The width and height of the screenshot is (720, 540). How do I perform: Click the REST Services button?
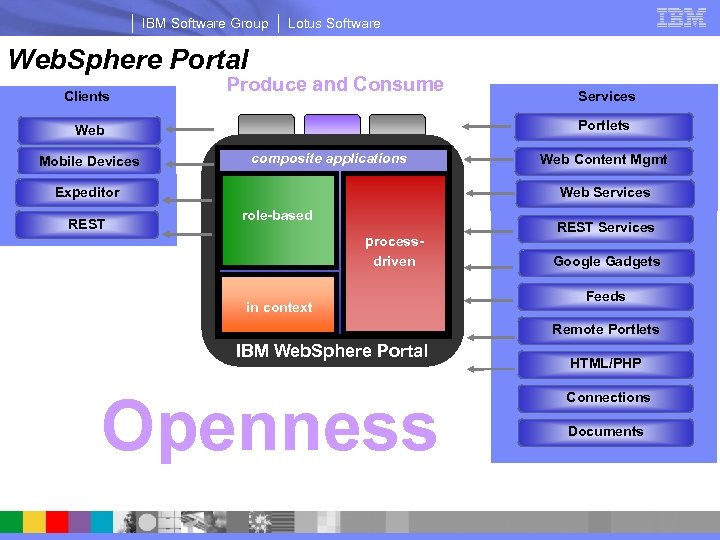point(606,228)
